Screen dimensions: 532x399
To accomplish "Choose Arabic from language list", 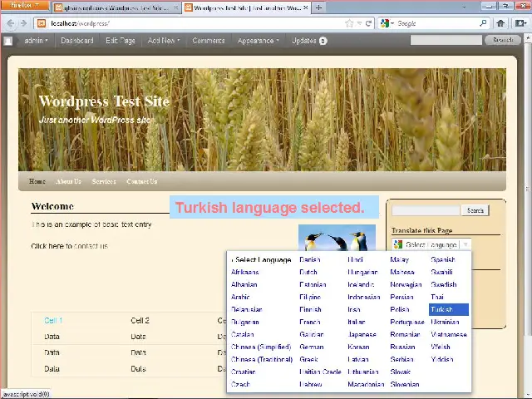I will pyautogui.click(x=240, y=297).
